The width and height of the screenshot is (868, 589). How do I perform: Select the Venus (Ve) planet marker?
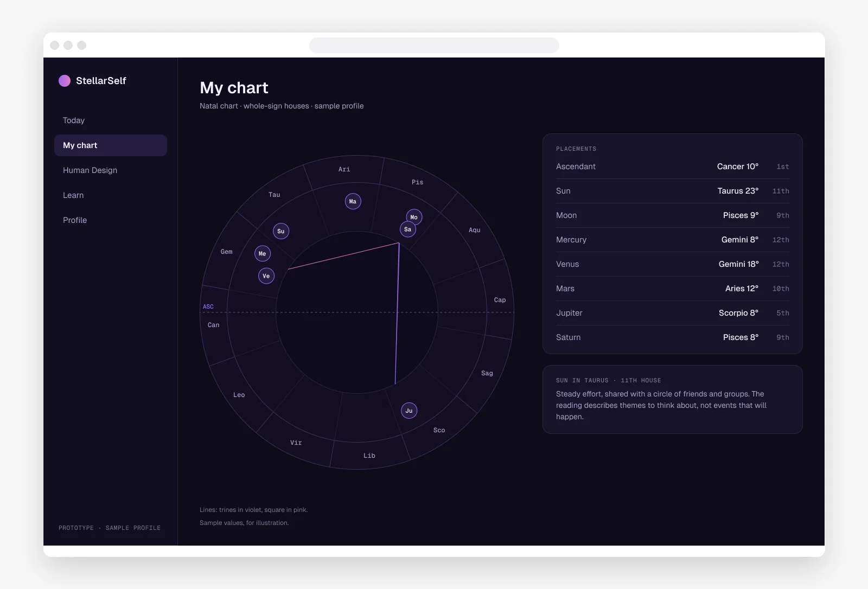[266, 276]
